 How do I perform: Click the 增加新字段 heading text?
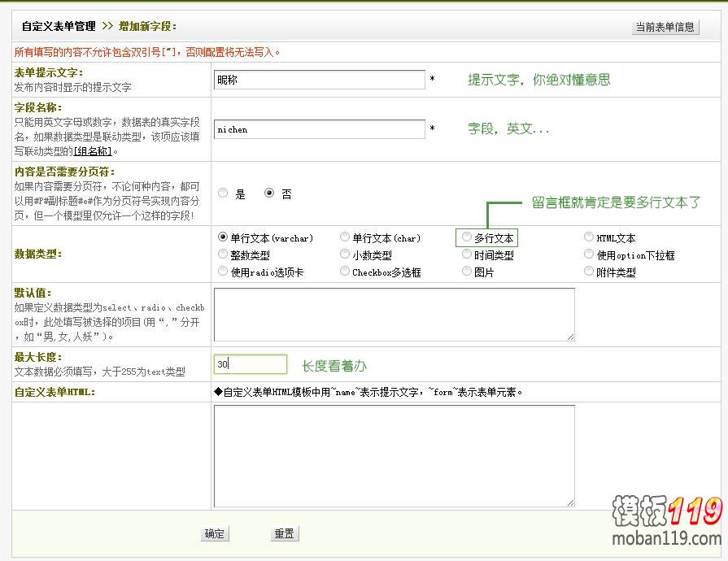[x=147, y=26]
